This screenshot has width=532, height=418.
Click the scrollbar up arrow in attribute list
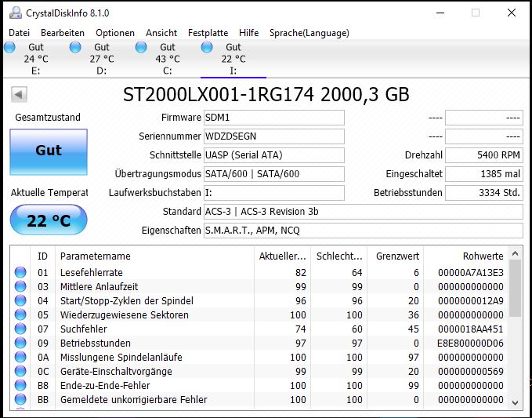(515, 253)
